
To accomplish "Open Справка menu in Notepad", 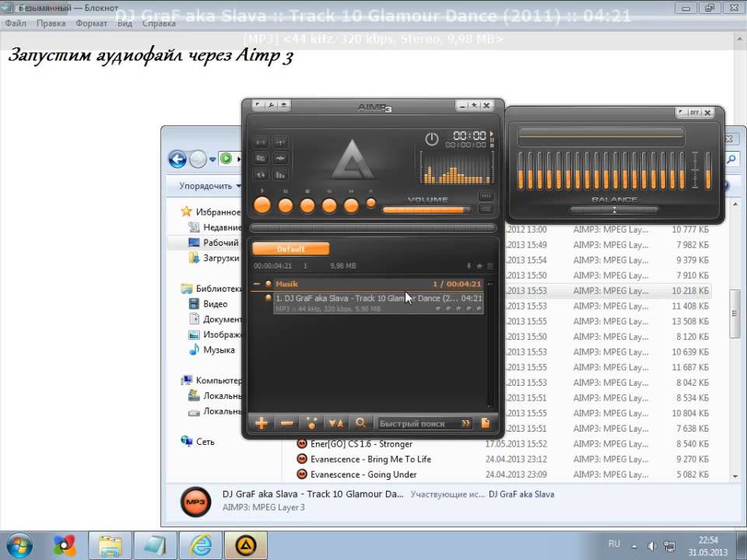I will (x=159, y=23).
